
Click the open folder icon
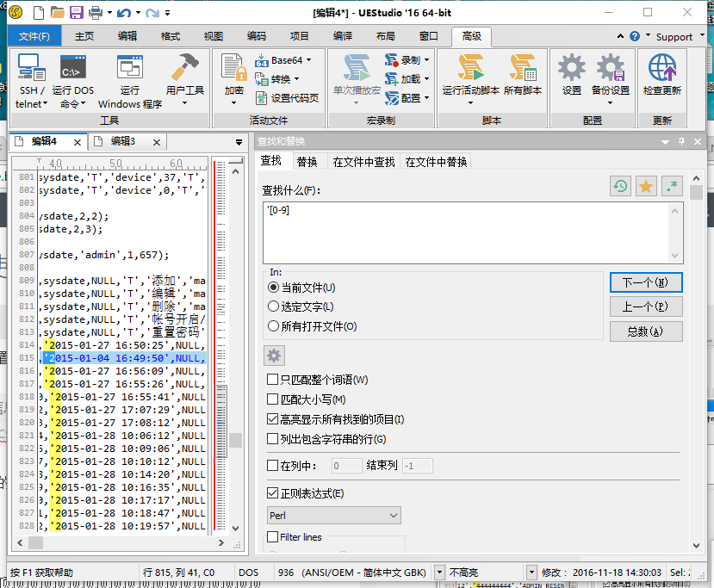pyautogui.click(x=58, y=12)
